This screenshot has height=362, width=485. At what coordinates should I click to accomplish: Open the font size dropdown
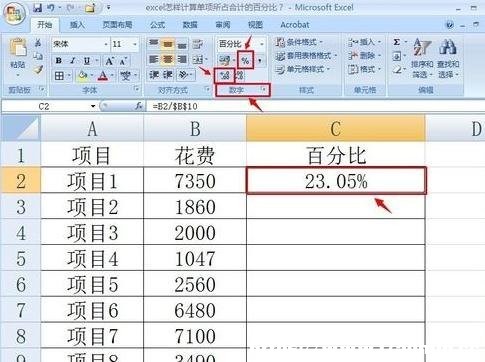coord(135,44)
